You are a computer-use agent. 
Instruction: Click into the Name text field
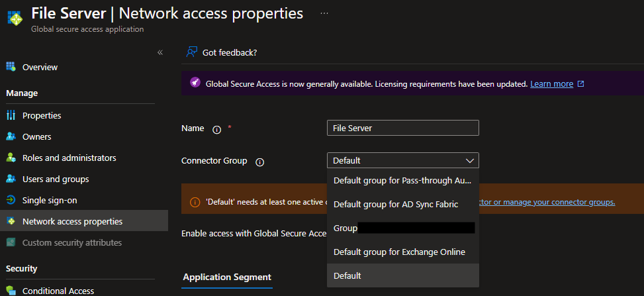(x=403, y=128)
